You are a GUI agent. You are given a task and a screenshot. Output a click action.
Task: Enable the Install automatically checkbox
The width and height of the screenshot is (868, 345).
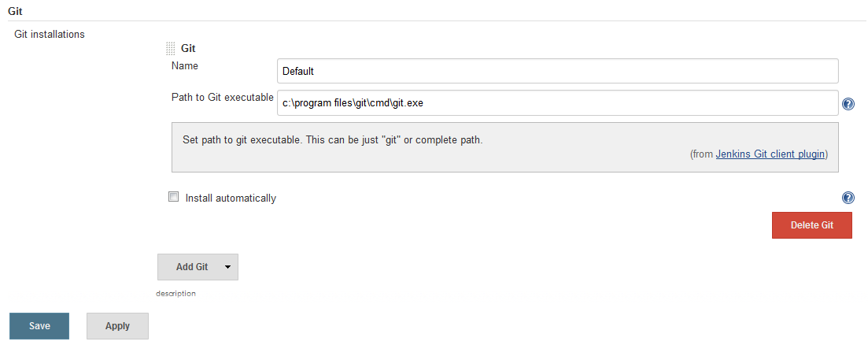pos(174,197)
